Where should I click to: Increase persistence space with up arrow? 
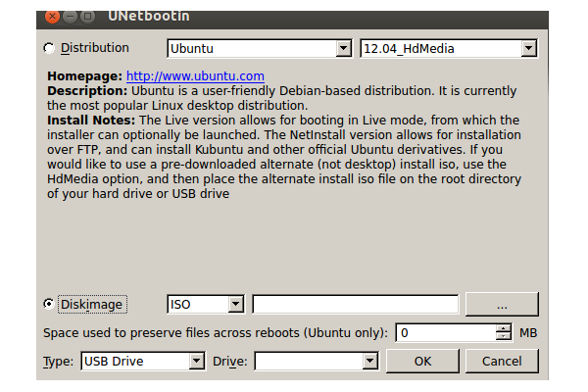click(504, 328)
